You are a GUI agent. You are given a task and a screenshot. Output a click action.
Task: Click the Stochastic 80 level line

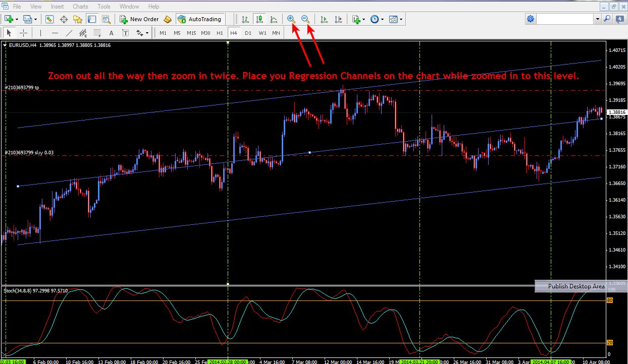pyautogui.click(x=303, y=300)
